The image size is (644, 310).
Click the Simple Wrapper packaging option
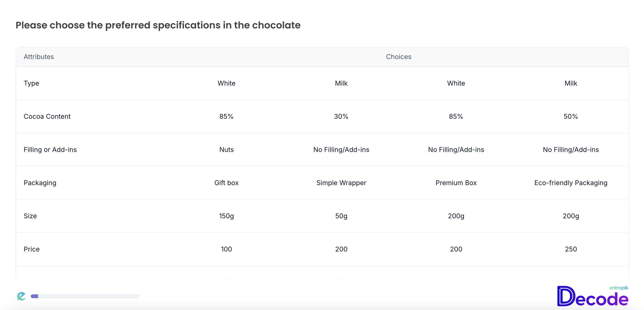[341, 183]
